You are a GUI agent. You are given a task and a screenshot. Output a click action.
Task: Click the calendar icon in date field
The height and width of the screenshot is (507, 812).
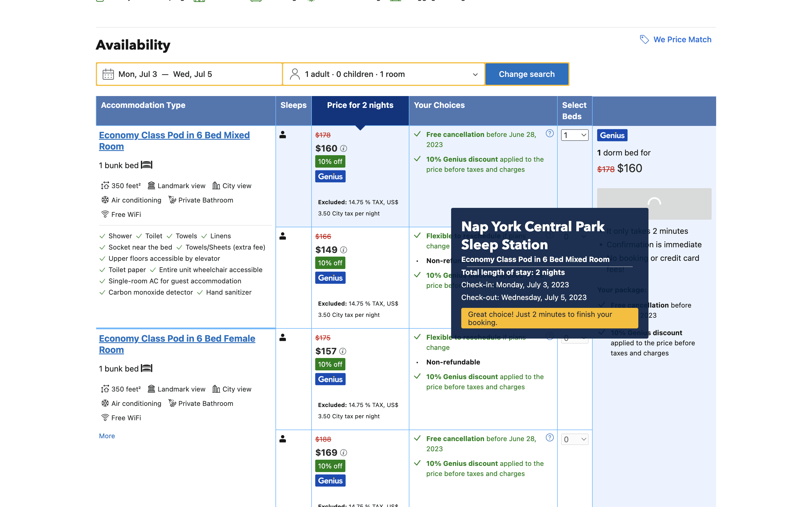108,74
